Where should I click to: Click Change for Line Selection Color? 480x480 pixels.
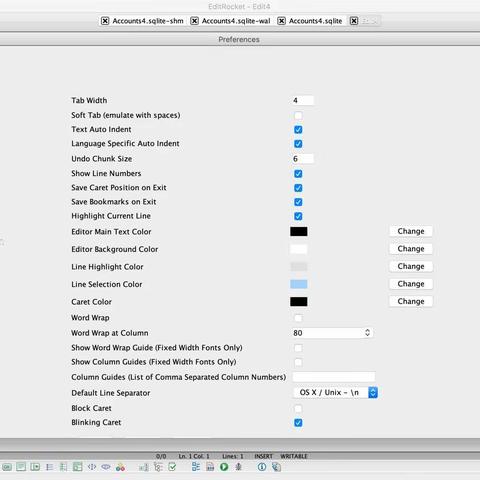[411, 284]
